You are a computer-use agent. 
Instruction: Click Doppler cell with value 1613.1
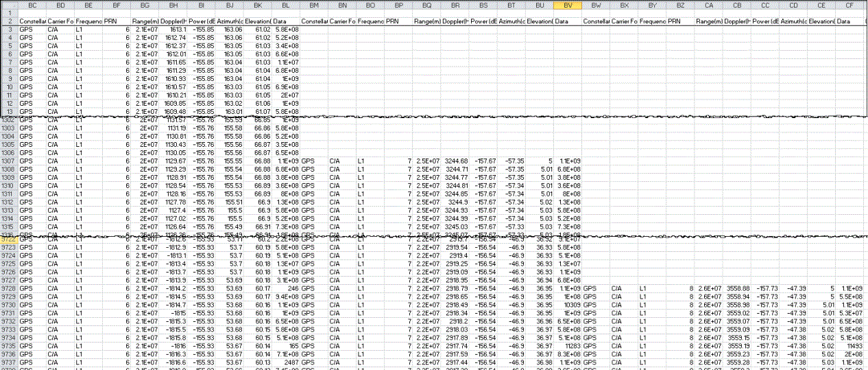173,30
